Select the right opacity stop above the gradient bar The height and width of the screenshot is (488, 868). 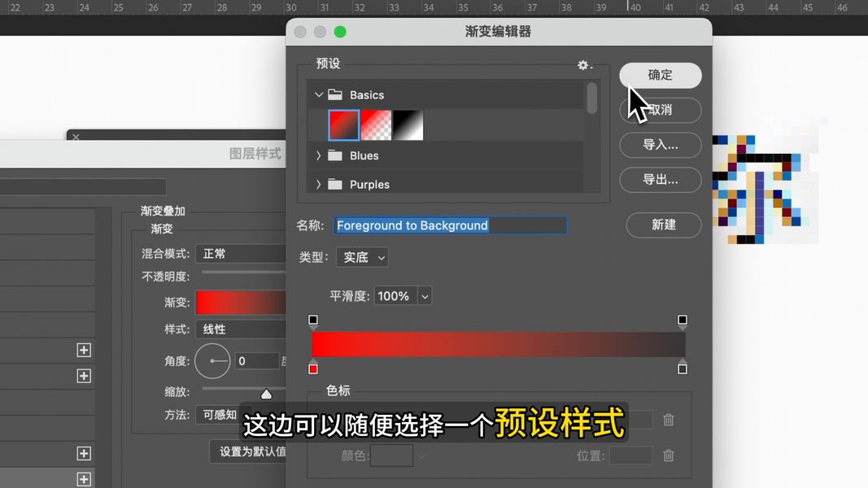683,321
